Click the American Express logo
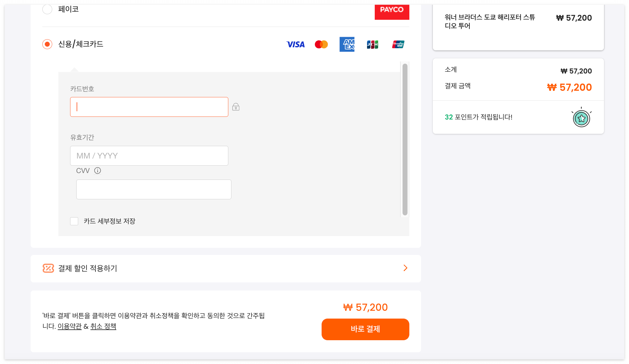Screen dimensions: 629x364 pos(347,44)
